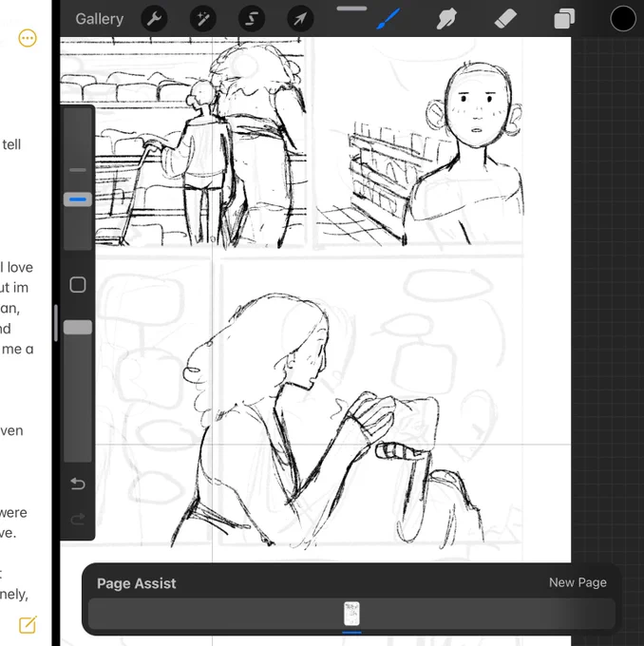Create a New Page in Page Assist
The height and width of the screenshot is (646, 644).
578,582
